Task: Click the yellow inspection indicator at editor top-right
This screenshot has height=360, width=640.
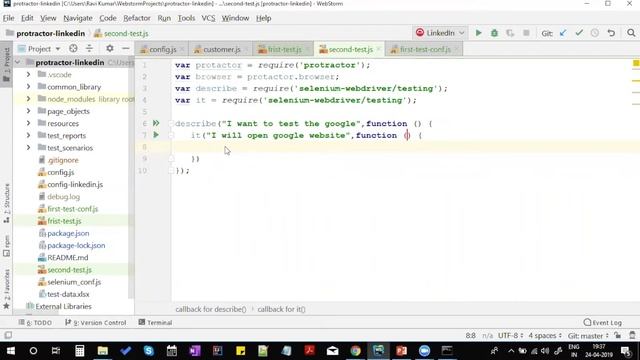Action: coord(636,63)
